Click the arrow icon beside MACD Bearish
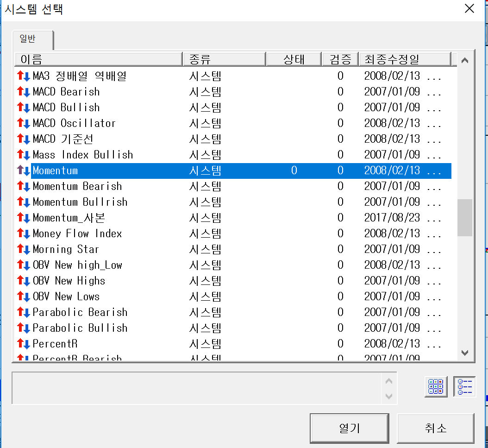 (x=23, y=92)
